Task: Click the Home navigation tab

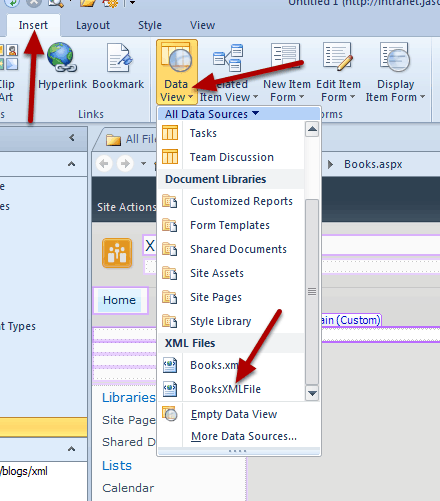Action: [119, 300]
